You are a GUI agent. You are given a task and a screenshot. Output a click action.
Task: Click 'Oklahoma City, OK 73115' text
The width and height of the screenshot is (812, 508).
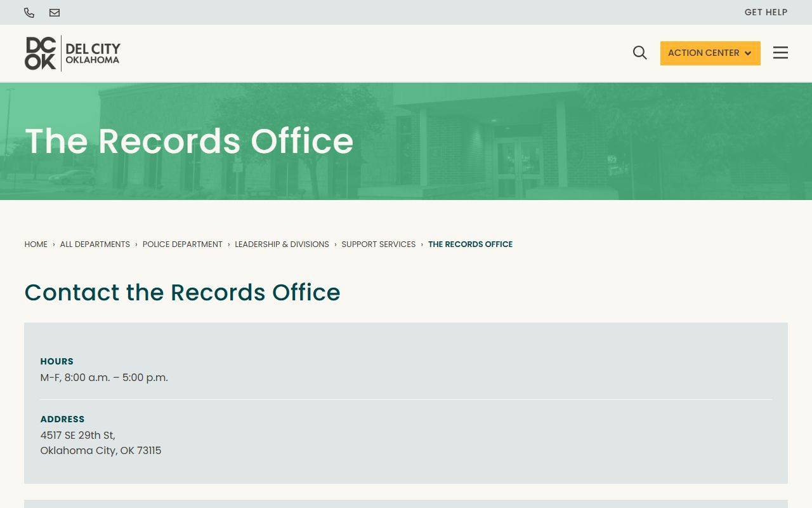point(101,450)
